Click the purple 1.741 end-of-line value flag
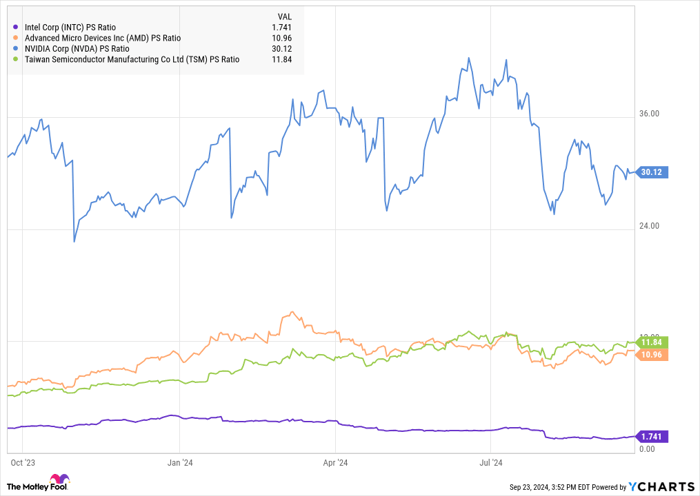 point(651,437)
